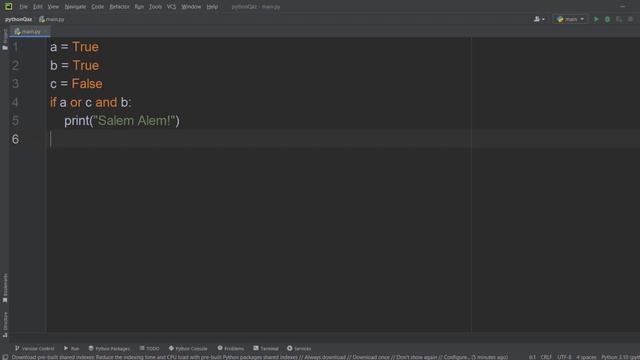Open the Help menu
640x360 pixels.
(x=212, y=7)
